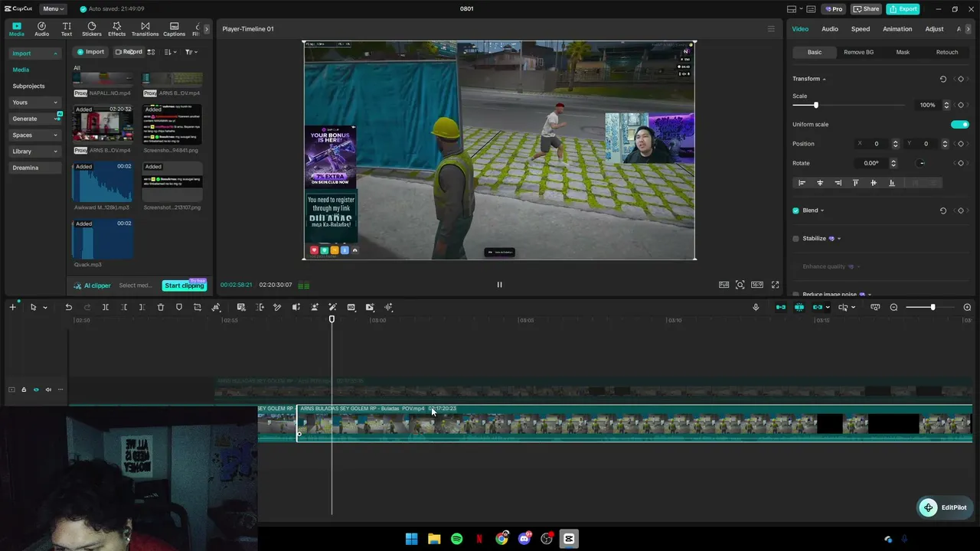Open the Captions panel
The width and height of the screenshot is (980, 551).
coord(174,29)
